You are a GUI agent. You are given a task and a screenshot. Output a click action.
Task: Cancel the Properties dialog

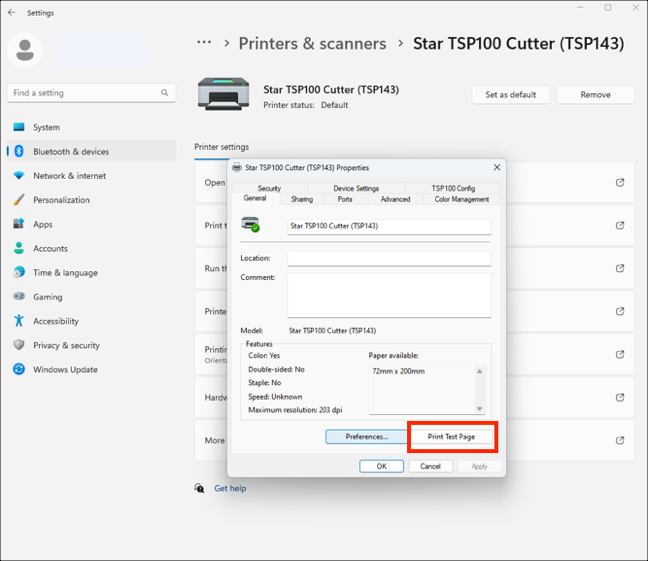pos(430,466)
